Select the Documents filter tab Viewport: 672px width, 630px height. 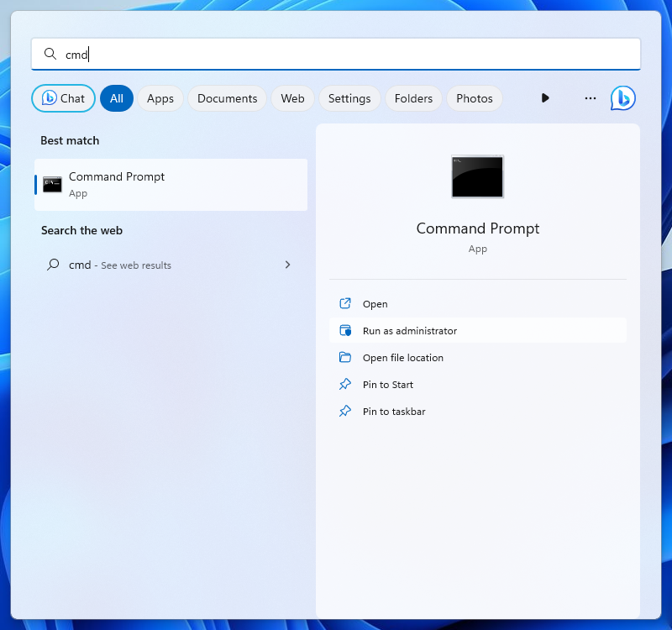tap(227, 98)
